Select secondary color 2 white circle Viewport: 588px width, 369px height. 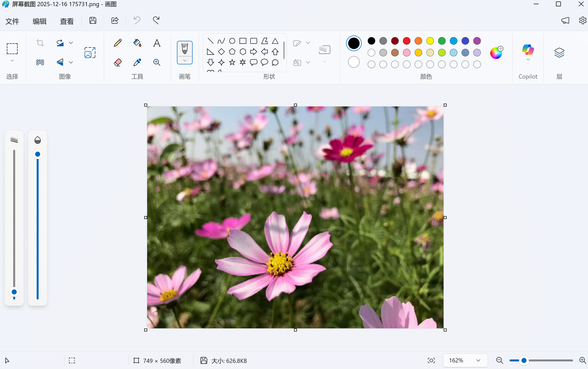[x=354, y=62]
